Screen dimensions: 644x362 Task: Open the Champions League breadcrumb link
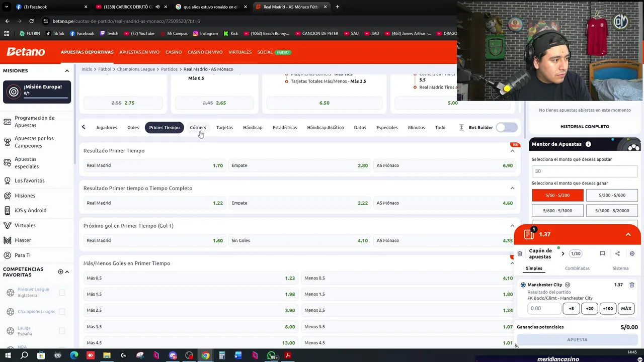136,69
